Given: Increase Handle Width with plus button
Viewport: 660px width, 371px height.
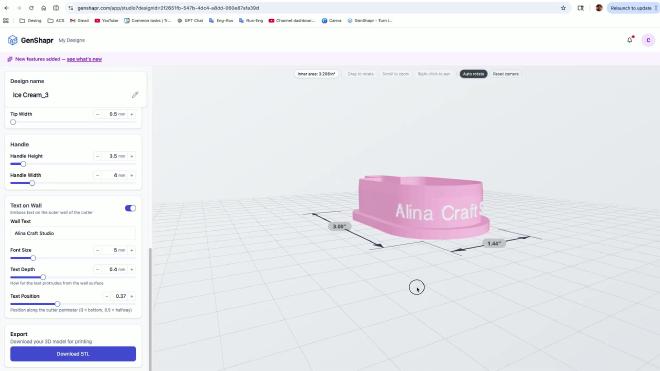Looking at the screenshot, I should [132, 175].
